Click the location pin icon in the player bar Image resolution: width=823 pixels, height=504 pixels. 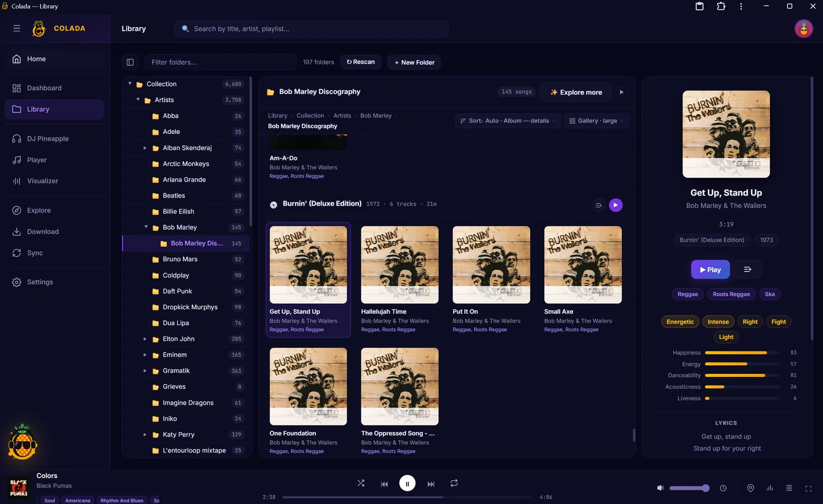pos(751,488)
